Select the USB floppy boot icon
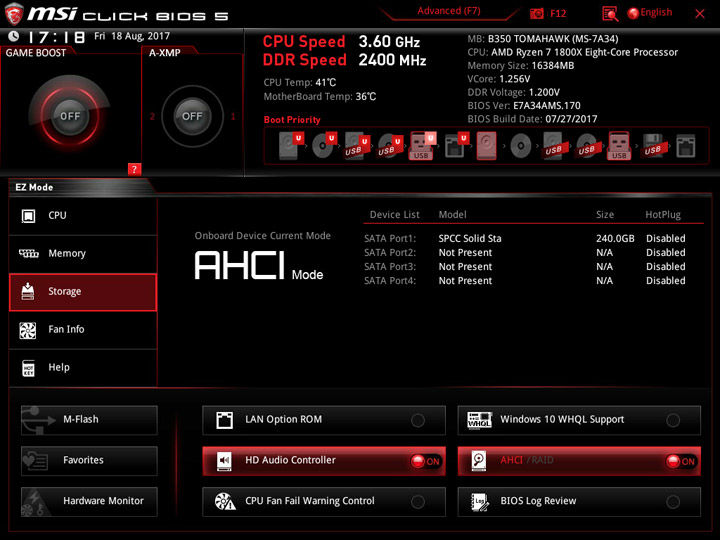Screen dimensions: 720x540 pyautogui.click(x=653, y=146)
